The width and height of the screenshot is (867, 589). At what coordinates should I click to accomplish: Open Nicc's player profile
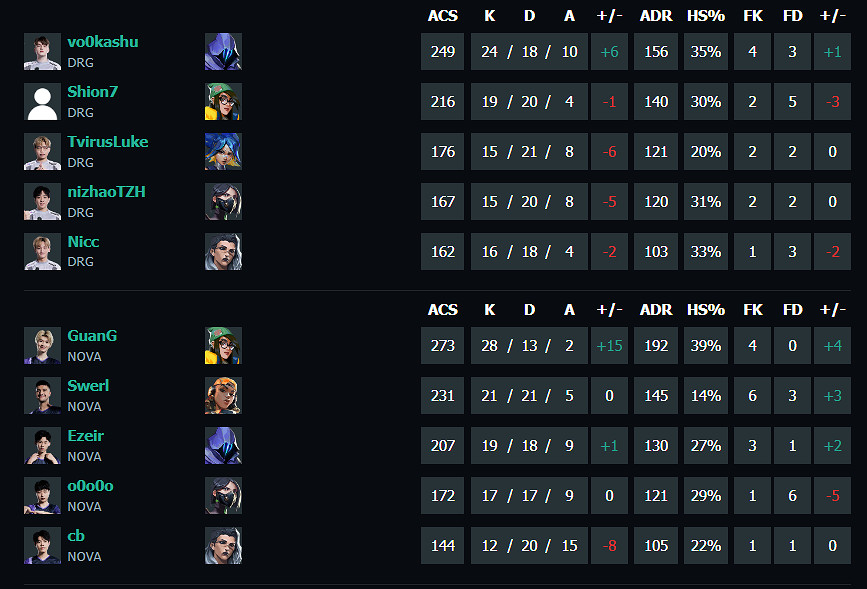(x=83, y=241)
